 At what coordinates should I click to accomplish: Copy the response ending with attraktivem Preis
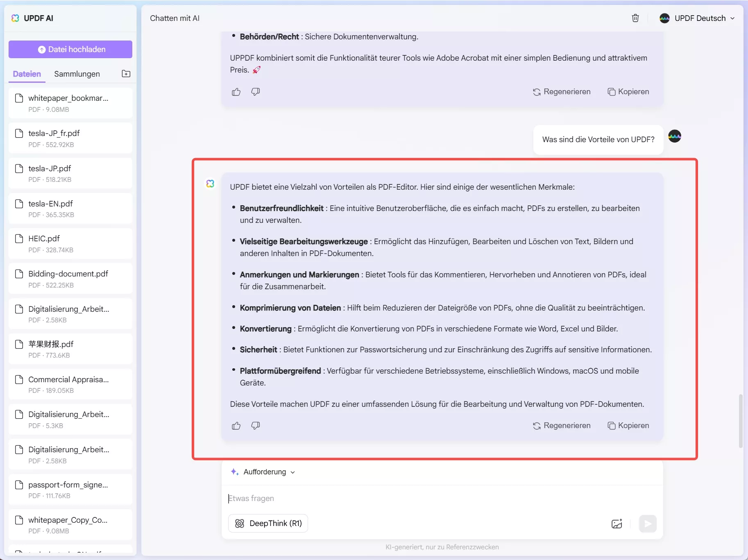pyautogui.click(x=628, y=92)
